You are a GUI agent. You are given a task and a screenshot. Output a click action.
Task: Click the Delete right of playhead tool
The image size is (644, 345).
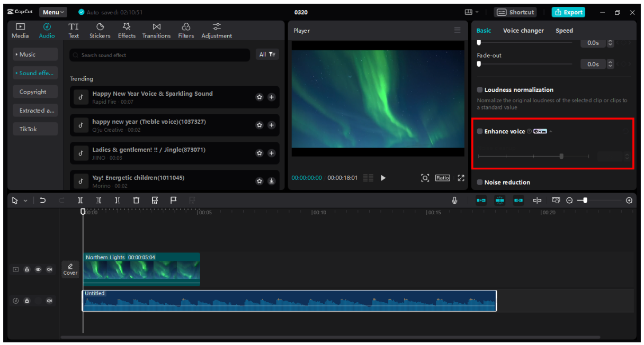(x=118, y=201)
